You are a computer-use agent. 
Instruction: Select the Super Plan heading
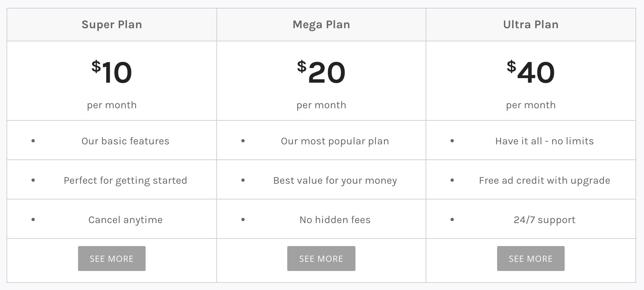(112, 25)
